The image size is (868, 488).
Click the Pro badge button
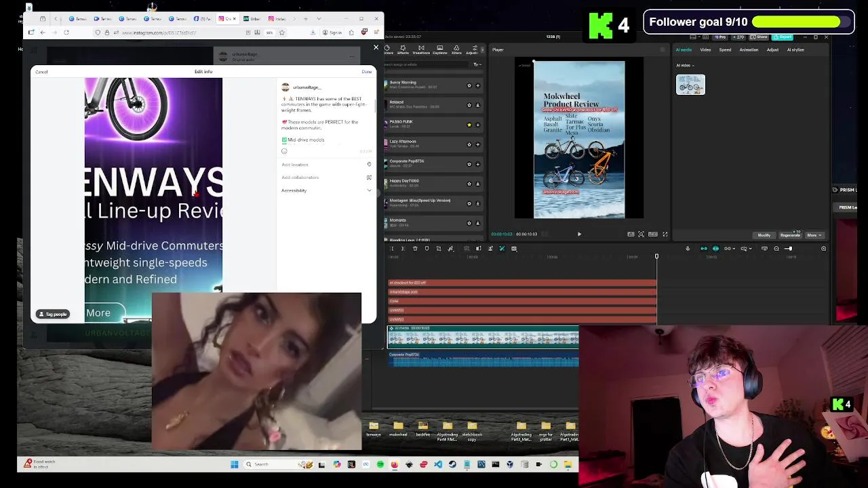tap(722, 37)
